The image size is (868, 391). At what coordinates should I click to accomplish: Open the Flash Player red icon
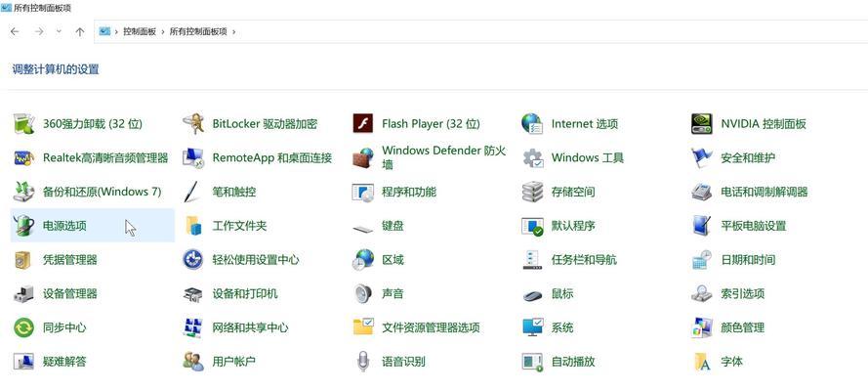pyautogui.click(x=363, y=124)
